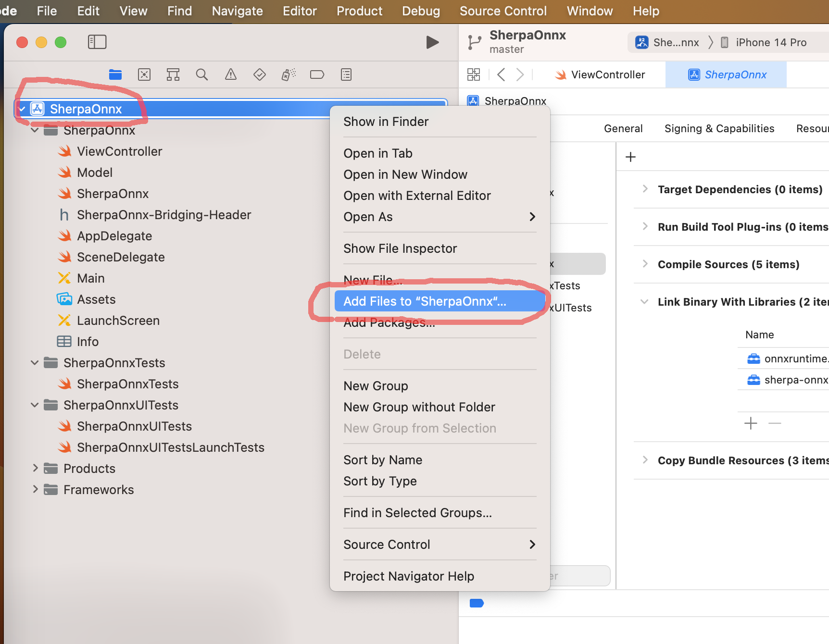Collapse Link Binary With Libraries phase
The height and width of the screenshot is (644, 829).
point(644,302)
